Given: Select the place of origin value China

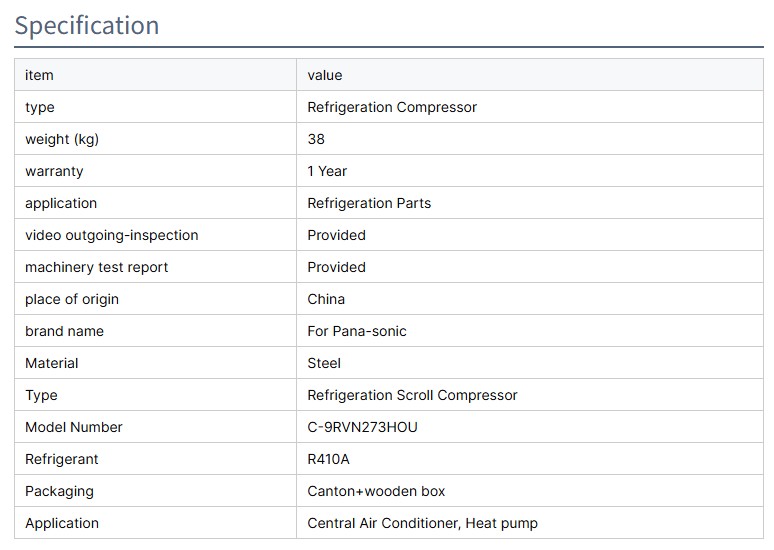Looking at the screenshot, I should point(326,299).
